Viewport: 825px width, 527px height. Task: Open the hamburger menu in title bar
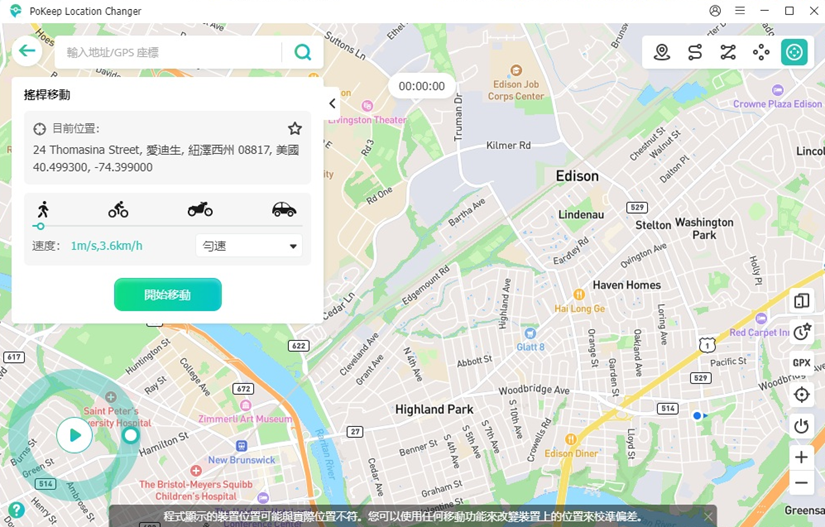[x=739, y=11]
